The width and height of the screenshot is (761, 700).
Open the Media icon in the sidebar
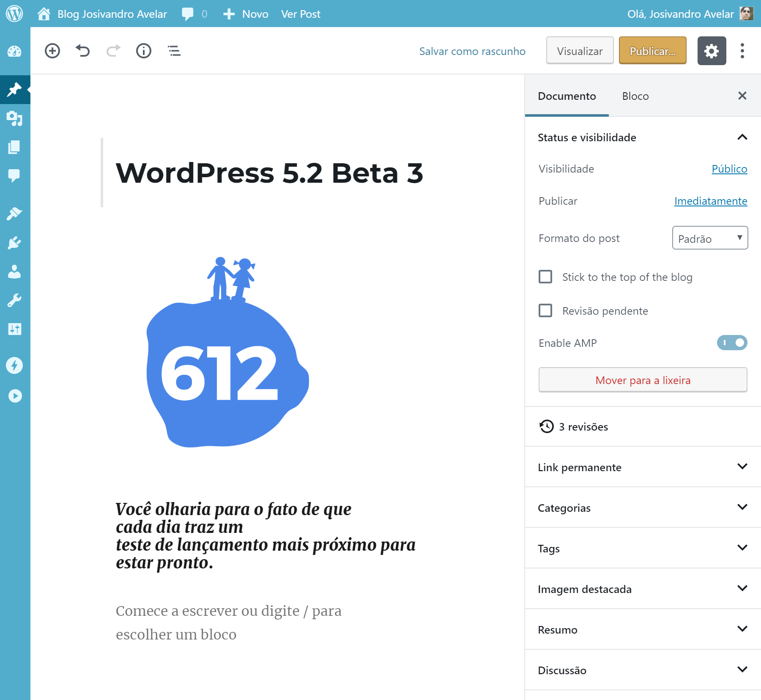(15, 118)
